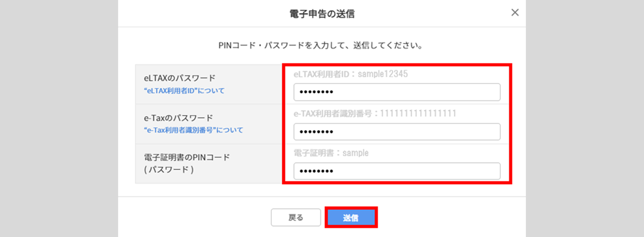Screen dimensions: 644x237
Task: Click the eLTAX利用者ID: sample12345 text
Action: point(350,74)
